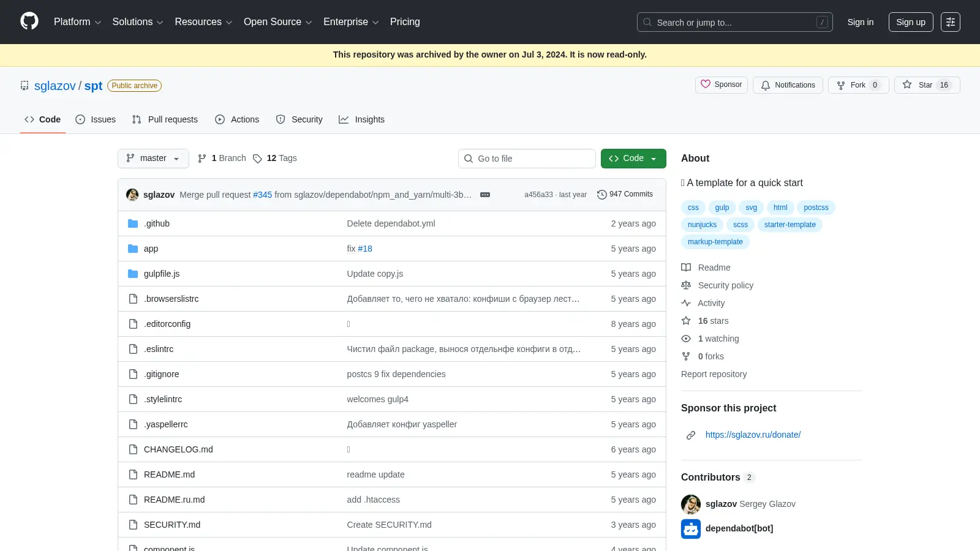Open the Enterprise menu
980x551 pixels.
pyautogui.click(x=351, y=22)
